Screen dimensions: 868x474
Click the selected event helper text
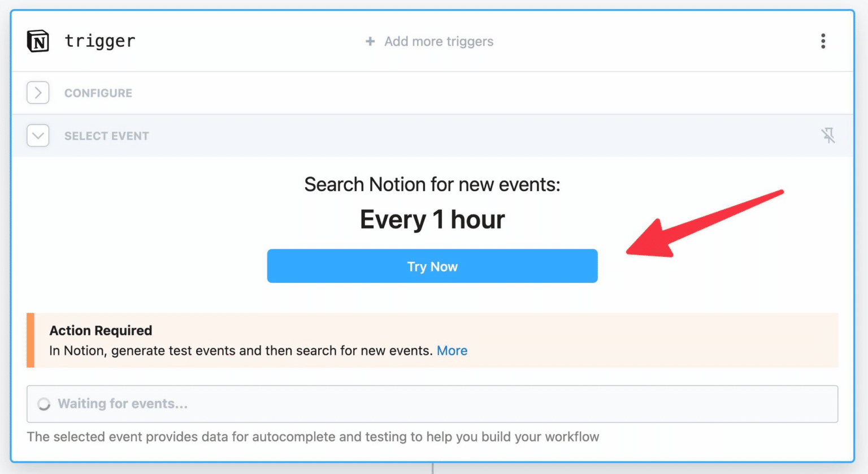pyautogui.click(x=313, y=437)
